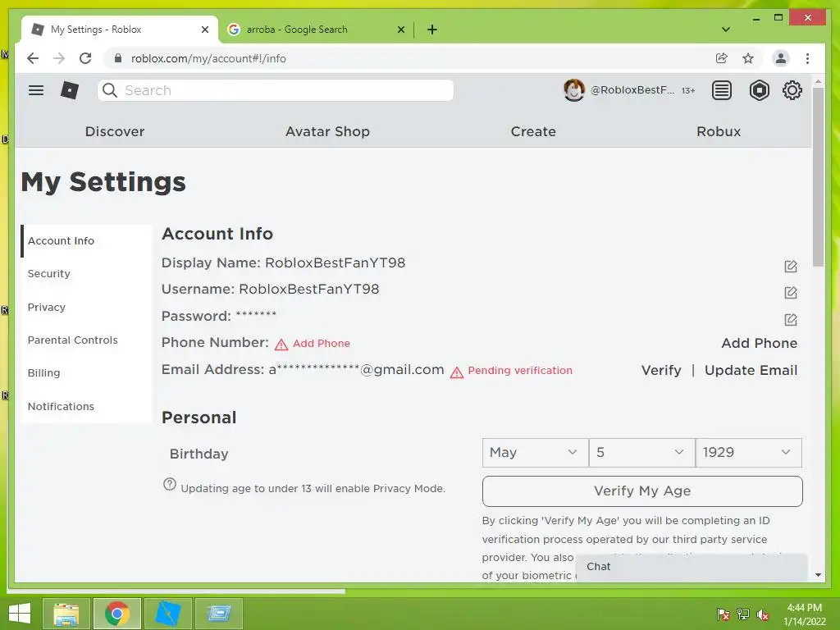Click the address bar URL
This screenshot has width=840, height=630.
[208, 58]
